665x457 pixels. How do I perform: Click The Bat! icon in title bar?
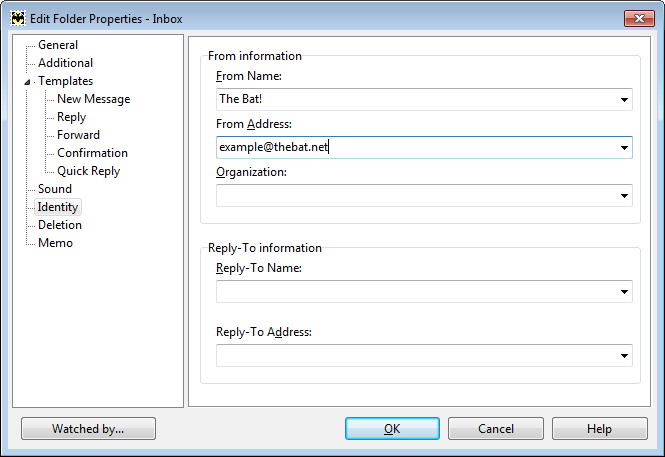(18, 19)
